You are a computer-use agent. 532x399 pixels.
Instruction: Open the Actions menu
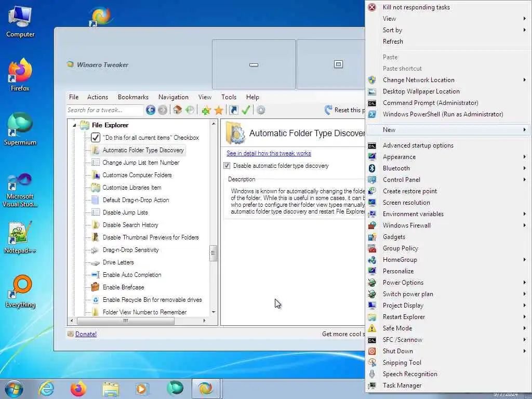coord(98,97)
